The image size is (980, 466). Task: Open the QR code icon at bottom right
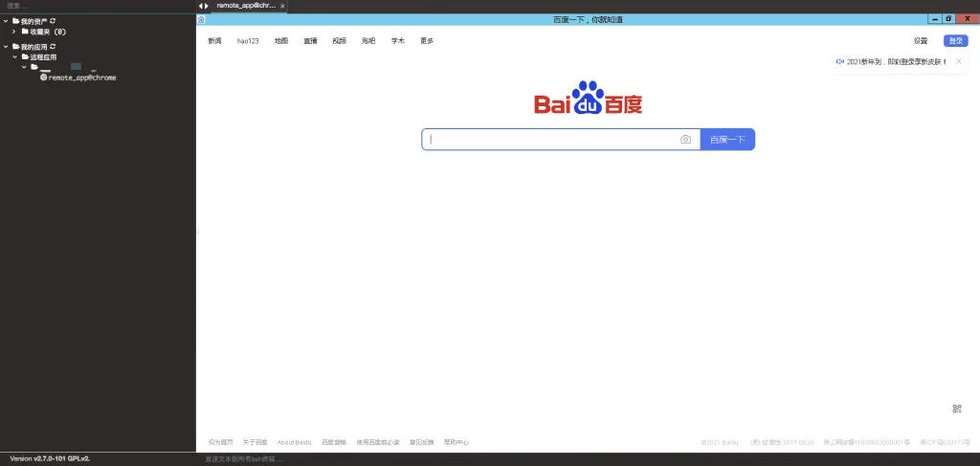click(956, 410)
